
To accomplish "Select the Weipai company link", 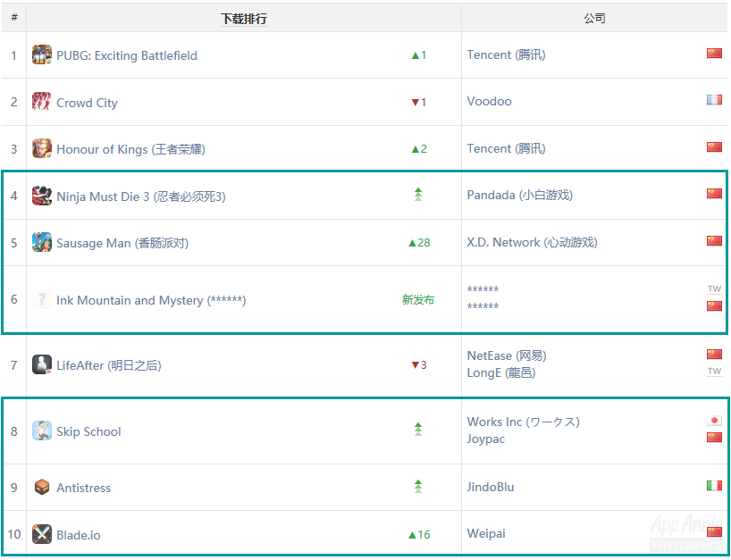I will 486,533.
